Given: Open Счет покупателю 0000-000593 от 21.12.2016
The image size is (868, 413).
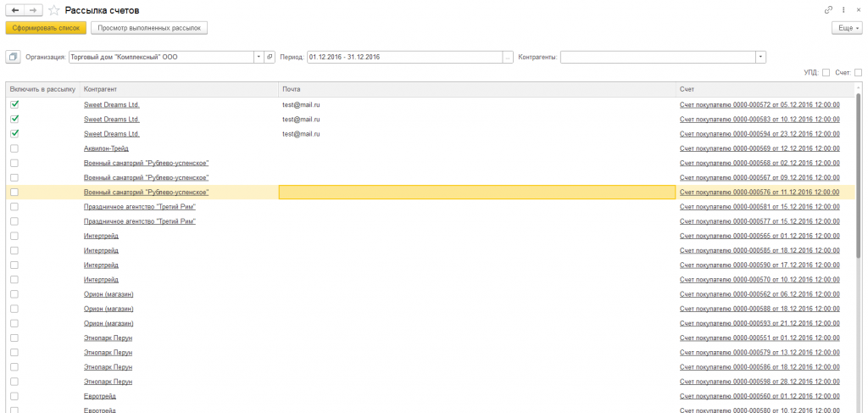Looking at the screenshot, I should pos(759,323).
